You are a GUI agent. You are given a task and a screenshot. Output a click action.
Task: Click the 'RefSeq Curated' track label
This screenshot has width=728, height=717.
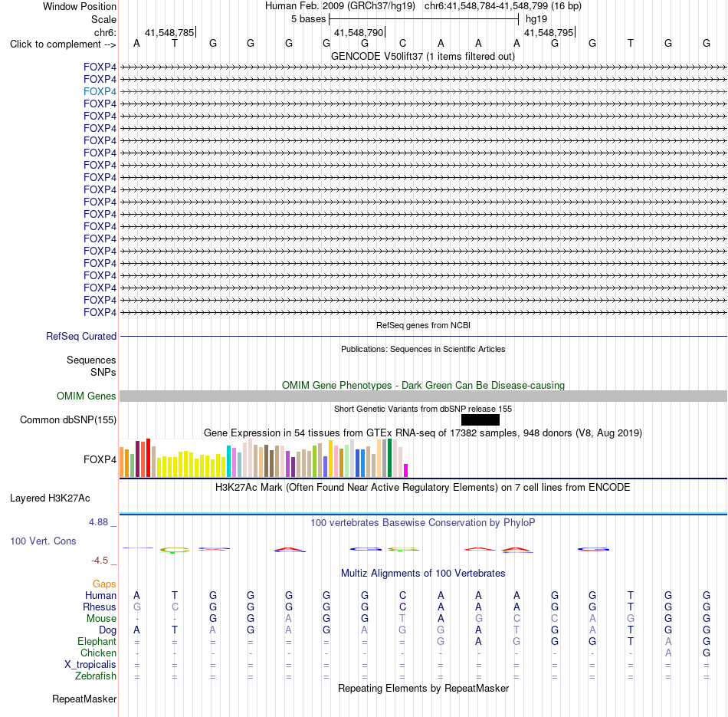[x=81, y=336]
